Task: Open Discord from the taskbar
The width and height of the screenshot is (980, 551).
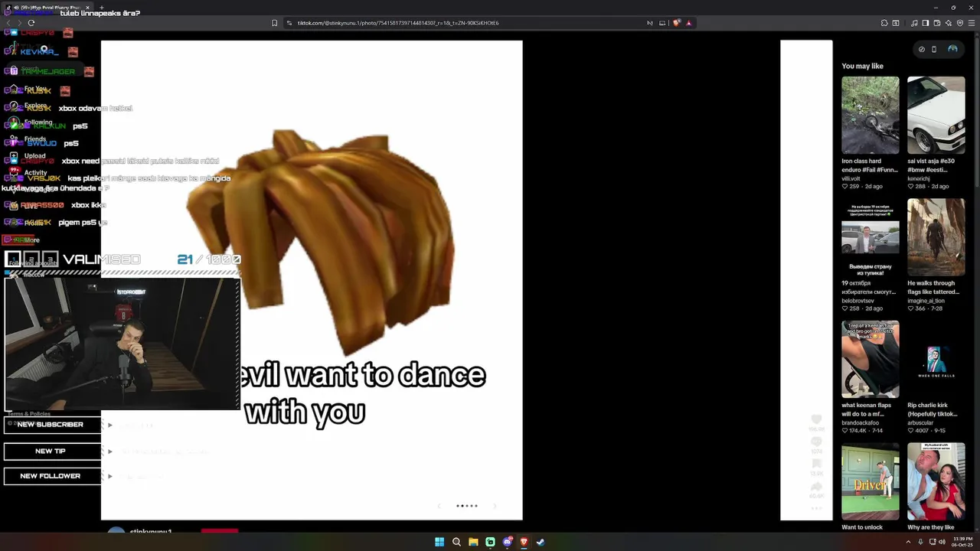Action: (x=507, y=542)
